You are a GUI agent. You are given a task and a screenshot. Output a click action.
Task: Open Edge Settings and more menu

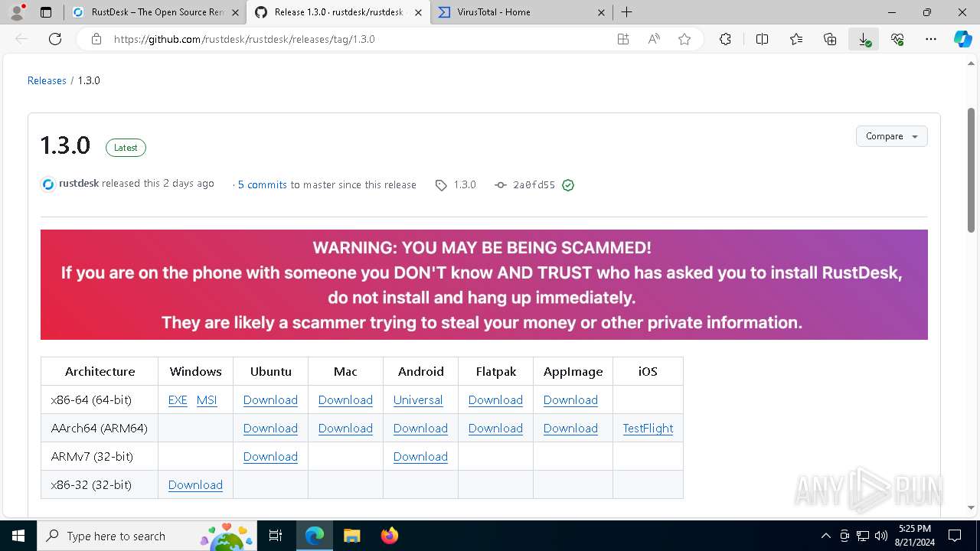point(931,39)
